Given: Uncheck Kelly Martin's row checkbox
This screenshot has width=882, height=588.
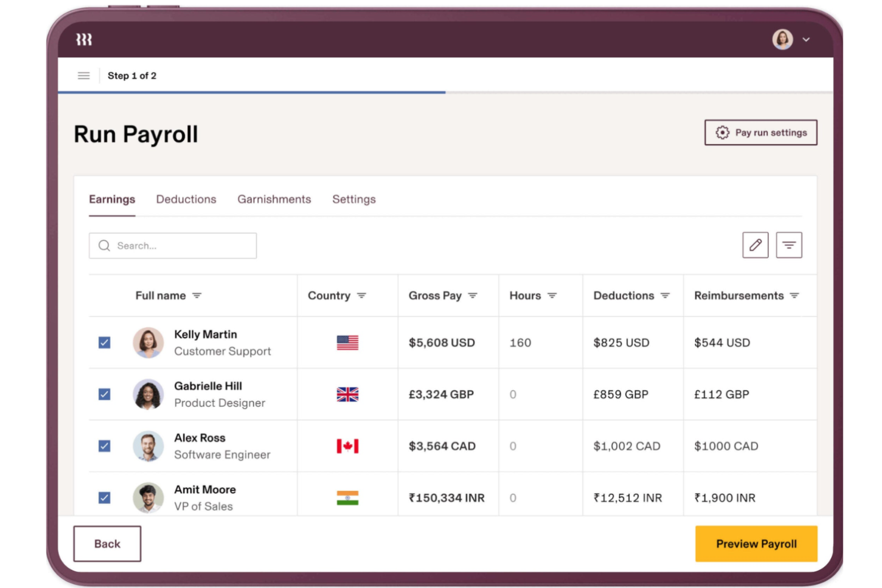Looking at the screenshot, I should coord(105,343).
